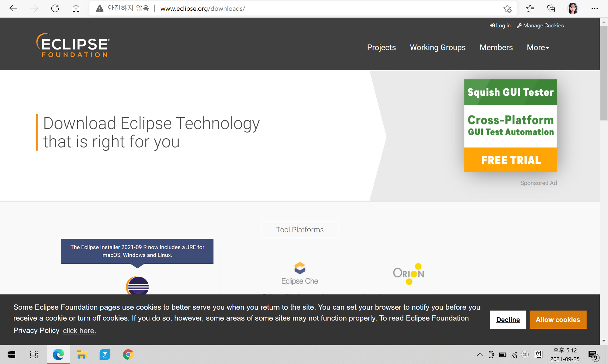Add this page to favorites star icon
608x364 pixels.
[x=507, y=9]
